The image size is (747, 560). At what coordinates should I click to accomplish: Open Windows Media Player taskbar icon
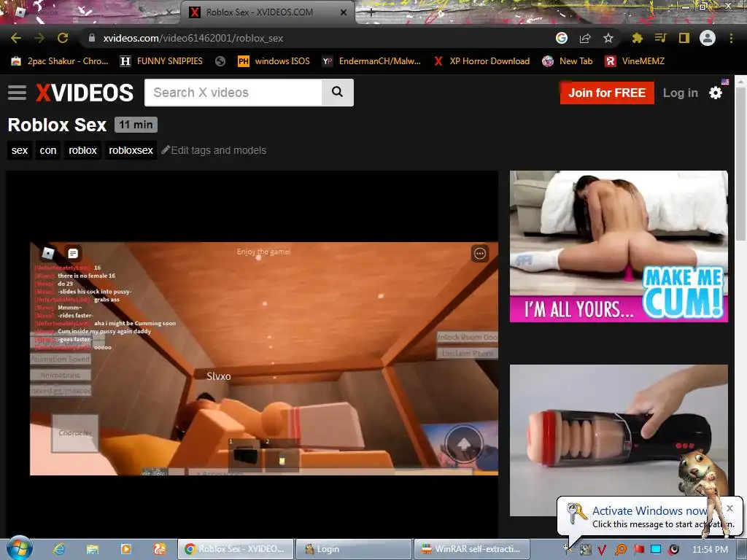pyautogui.click(x=125, y=549)
